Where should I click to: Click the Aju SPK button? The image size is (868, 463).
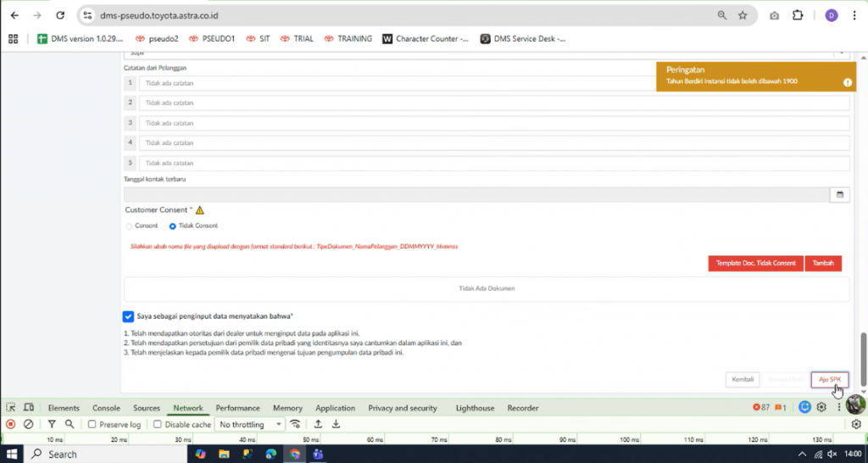(829, 379)
